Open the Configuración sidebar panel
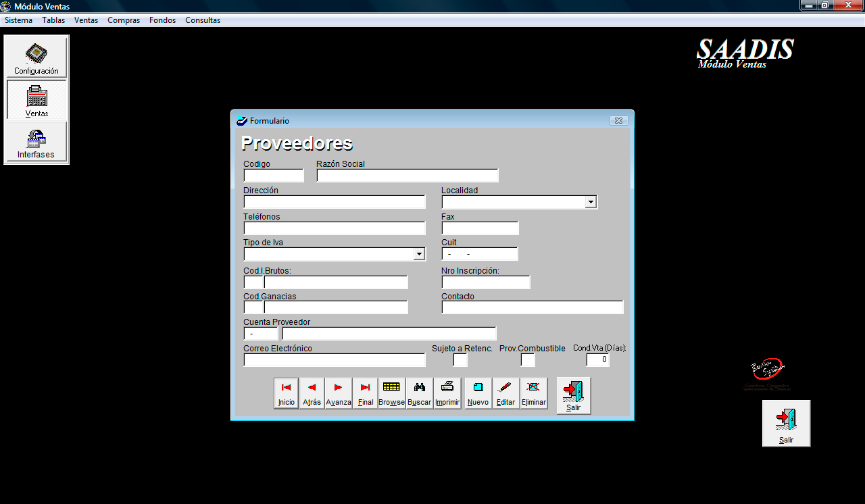The image size is (865, 504). tap(36, 57)
